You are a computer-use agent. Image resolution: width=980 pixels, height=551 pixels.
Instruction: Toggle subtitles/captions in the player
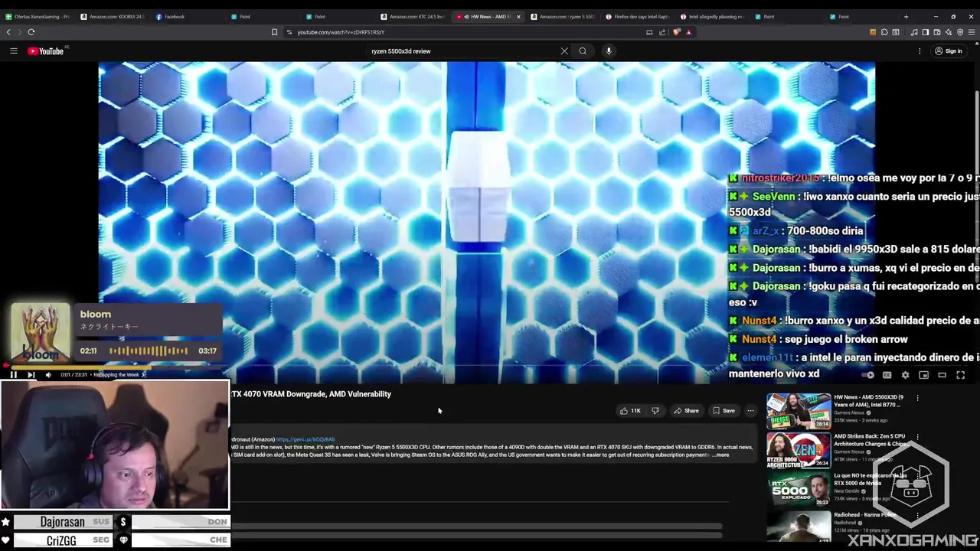pos(887,375)
